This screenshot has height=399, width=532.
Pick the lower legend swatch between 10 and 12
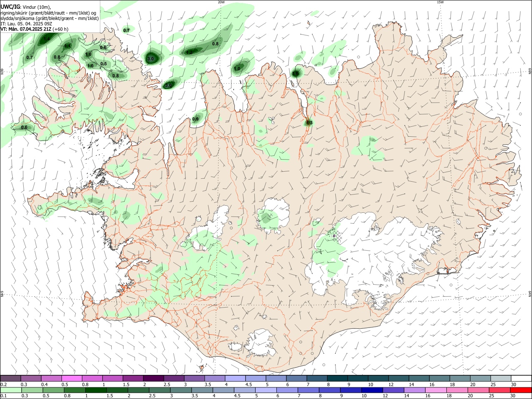373,390
